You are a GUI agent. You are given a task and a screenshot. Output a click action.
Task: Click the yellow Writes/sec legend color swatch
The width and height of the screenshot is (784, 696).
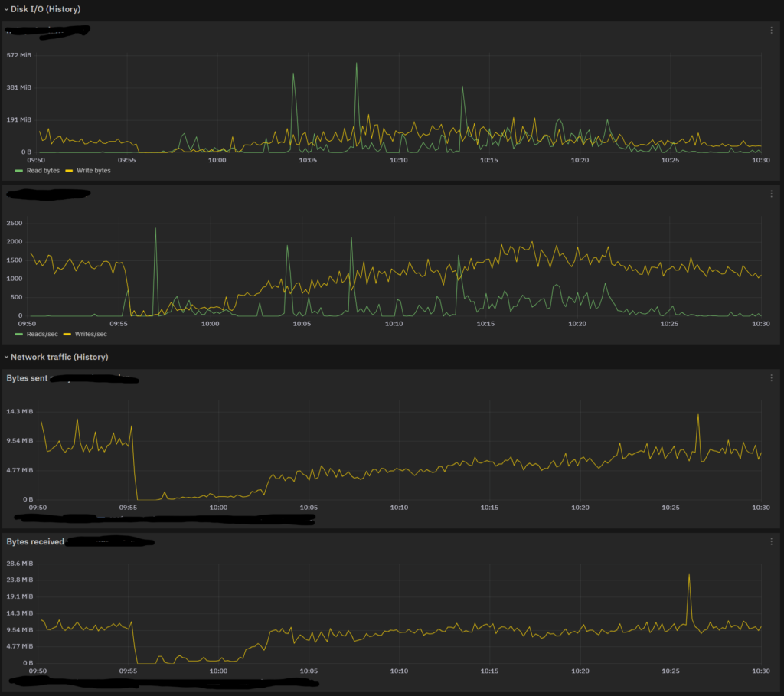coord(67,334)
